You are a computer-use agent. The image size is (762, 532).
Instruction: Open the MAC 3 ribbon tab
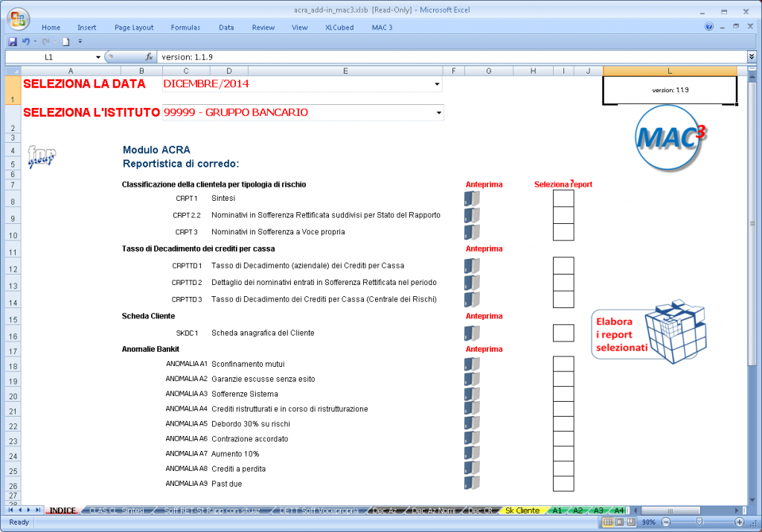382,28
